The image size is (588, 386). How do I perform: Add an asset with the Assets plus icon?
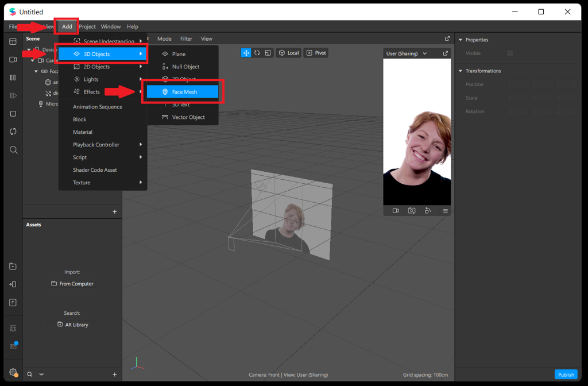coord(115,375)
